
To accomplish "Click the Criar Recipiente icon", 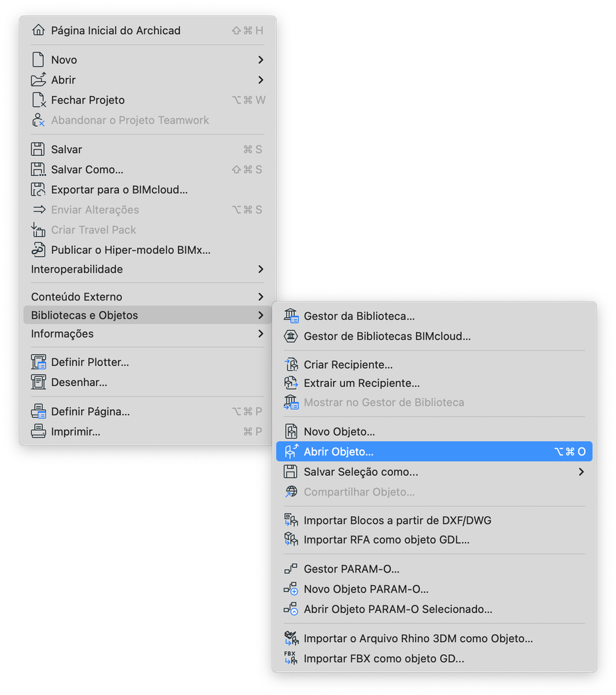I will coord(291,365).
